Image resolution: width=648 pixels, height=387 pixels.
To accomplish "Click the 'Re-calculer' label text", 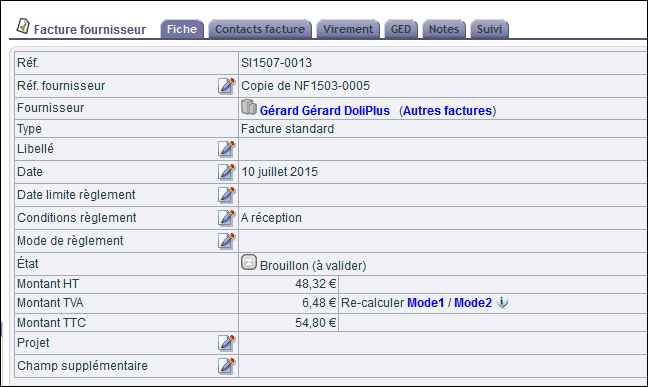I will click(x=372, y=303).
